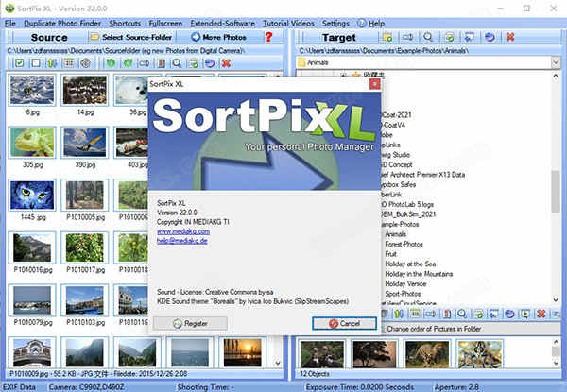Click the leopard thumbnail in target preview strip

tap(427, 353)
